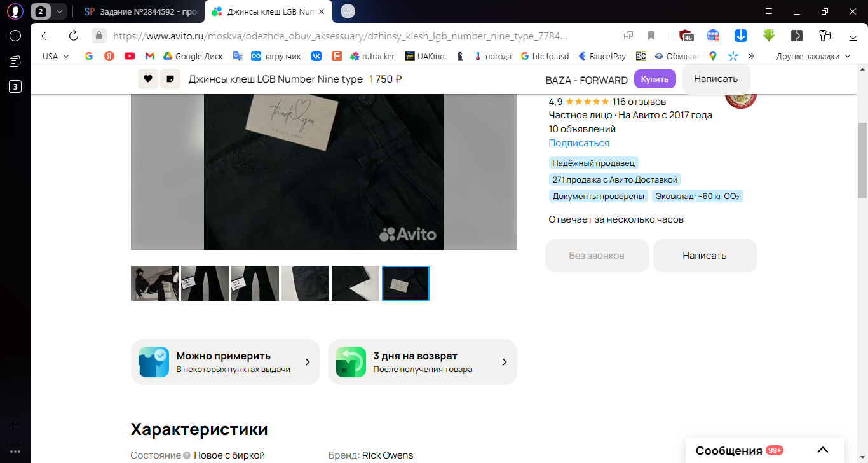Open sidebar more options ellipsis icon

pyautogui.click(x=15, y=452)
